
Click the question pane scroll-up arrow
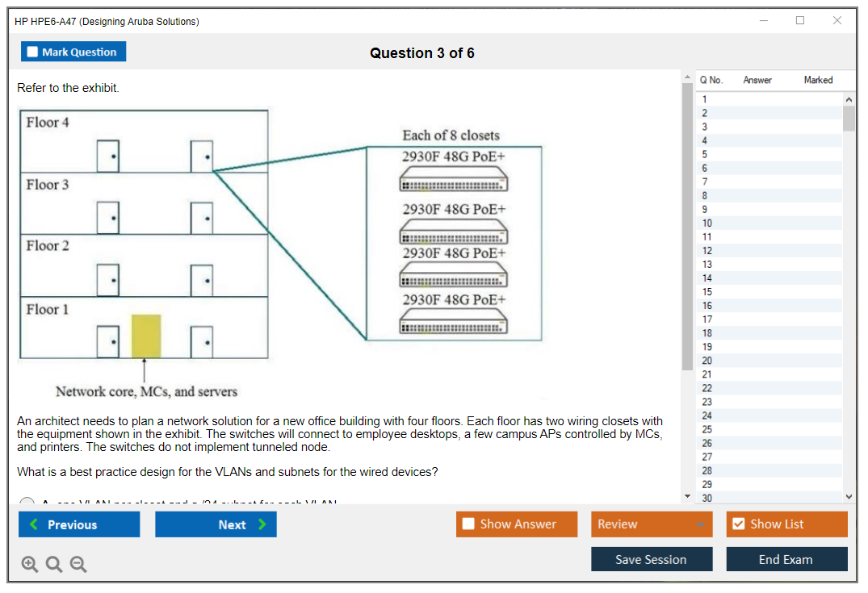coord(687,77)
